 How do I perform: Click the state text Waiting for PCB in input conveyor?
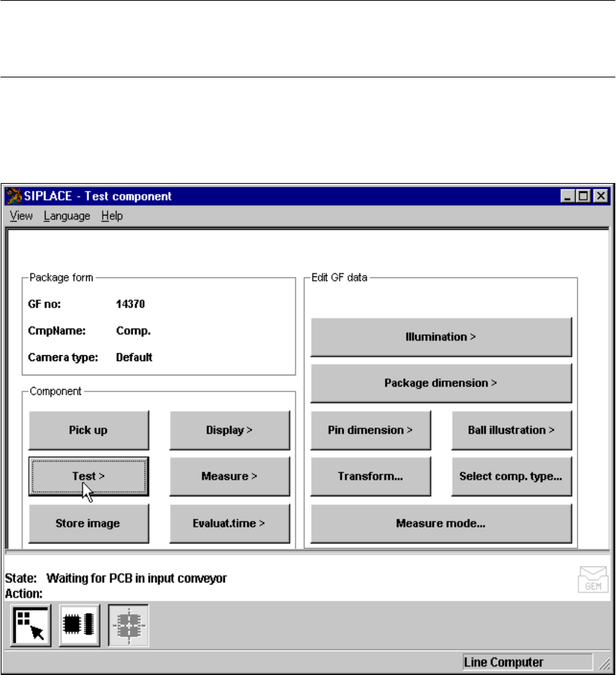tap(137, 578)
